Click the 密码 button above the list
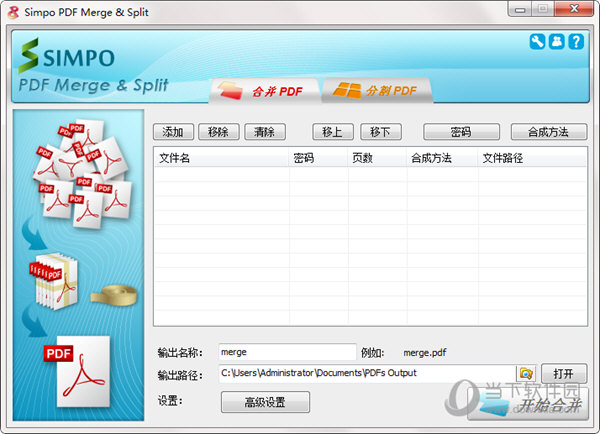 461,132
